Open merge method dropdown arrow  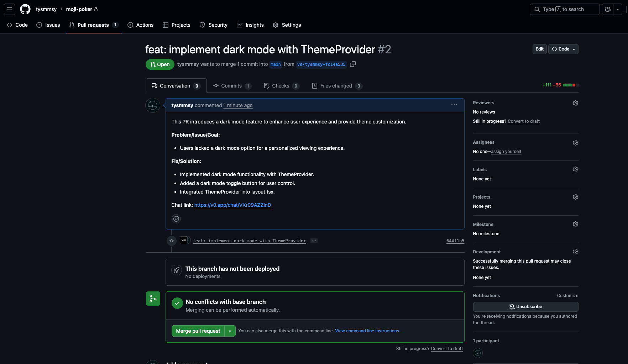(x=230, y=331)
